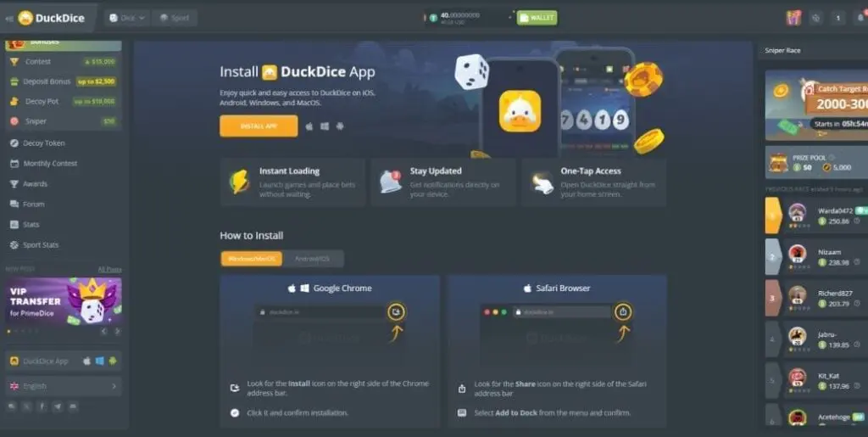The image size is (868, 437).
Task: Open the green Wallet button
Action: [537, 18]
